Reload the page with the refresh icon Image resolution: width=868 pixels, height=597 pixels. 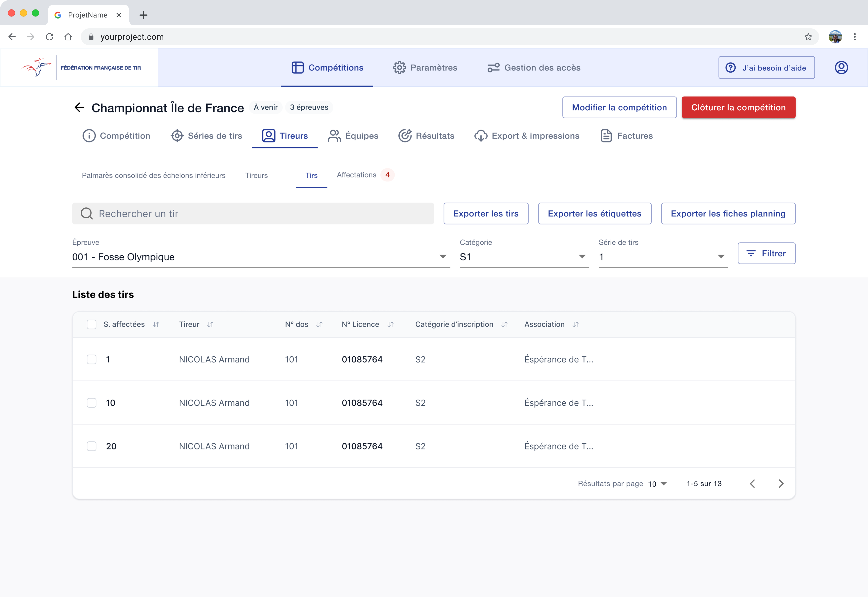[x=49, y=37]
